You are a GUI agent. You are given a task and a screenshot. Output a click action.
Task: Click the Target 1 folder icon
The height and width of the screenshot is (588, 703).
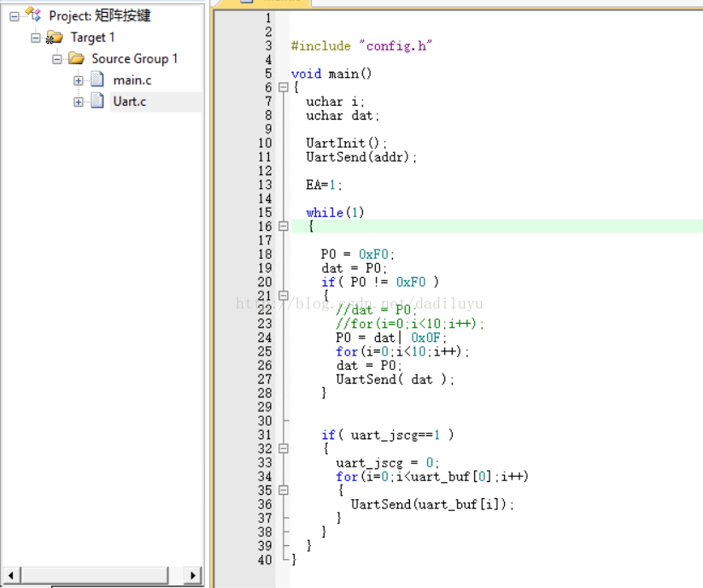55,38
